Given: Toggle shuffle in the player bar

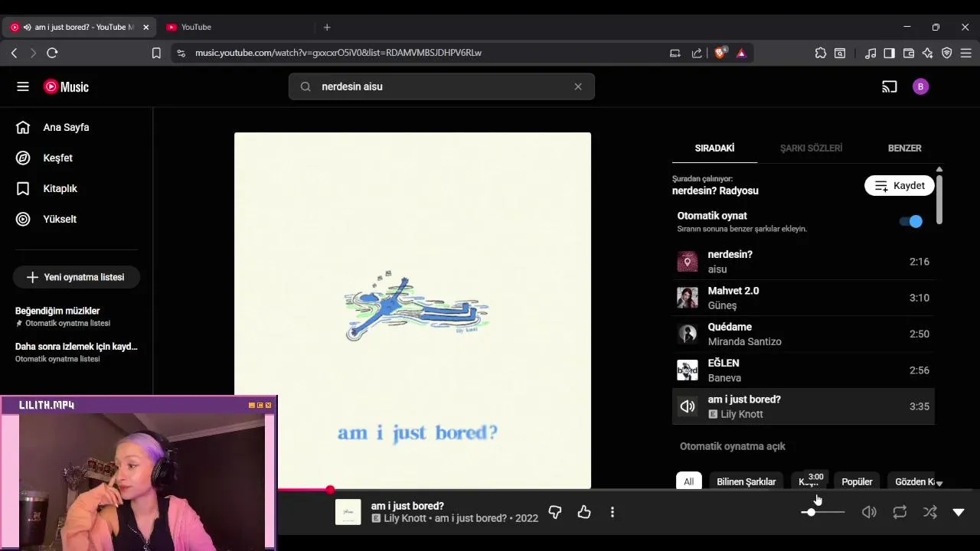Looking at the screenshot, I should pos(930,512).
